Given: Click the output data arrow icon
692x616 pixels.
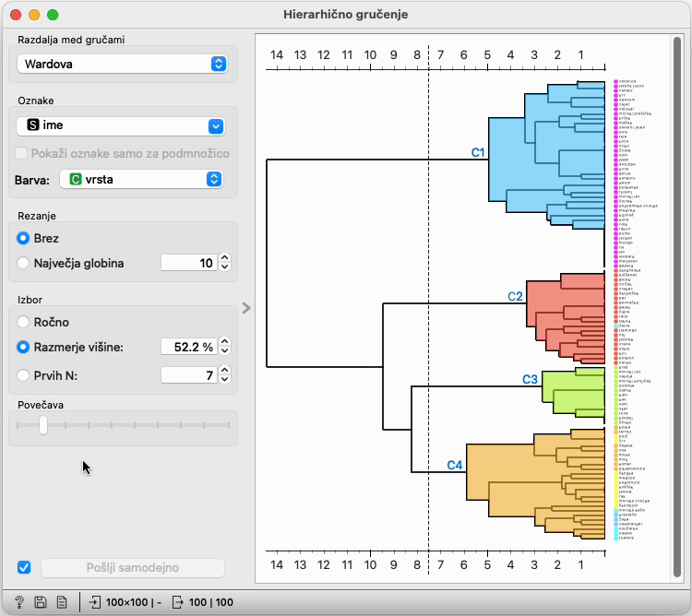Looking at the screenshot, I should tap(177, 602).
